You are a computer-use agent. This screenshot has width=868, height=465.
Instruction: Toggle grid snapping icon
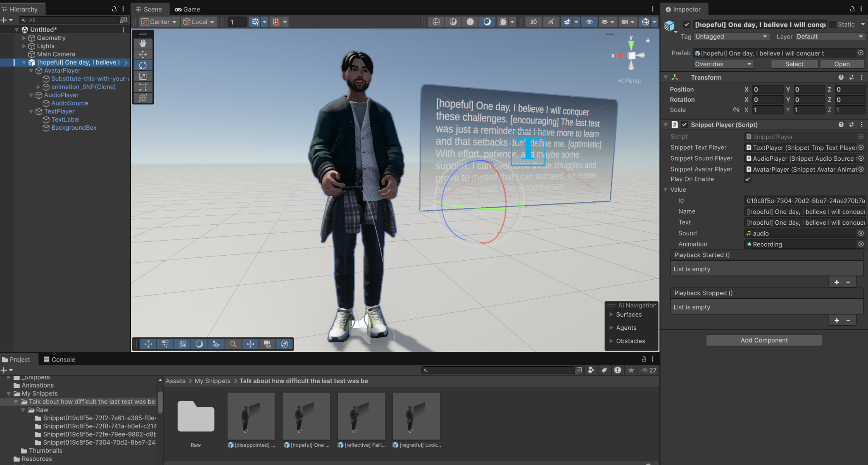click(x=255, y=22)
